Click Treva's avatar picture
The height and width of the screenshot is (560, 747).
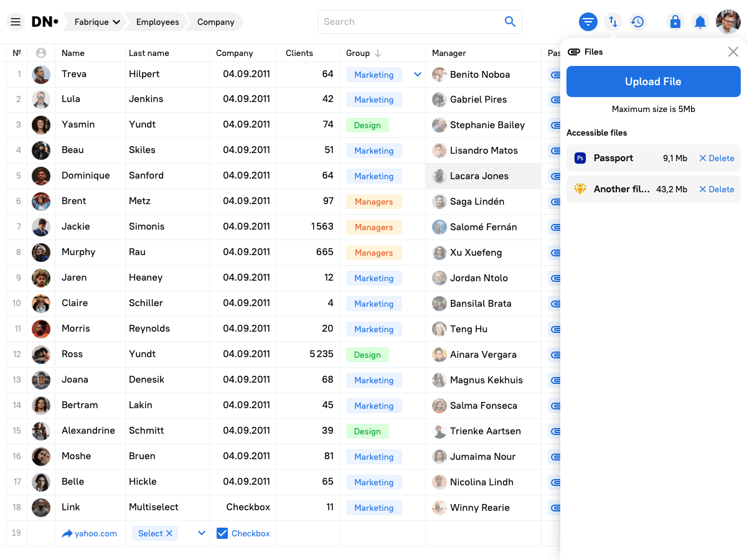tap(41, 75)
